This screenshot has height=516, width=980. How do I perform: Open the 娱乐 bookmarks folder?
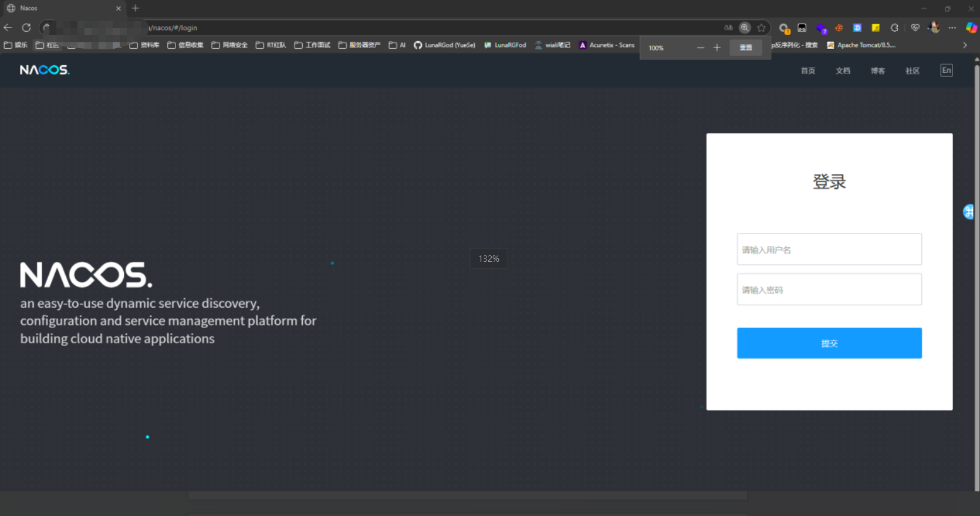coord(16,45)
